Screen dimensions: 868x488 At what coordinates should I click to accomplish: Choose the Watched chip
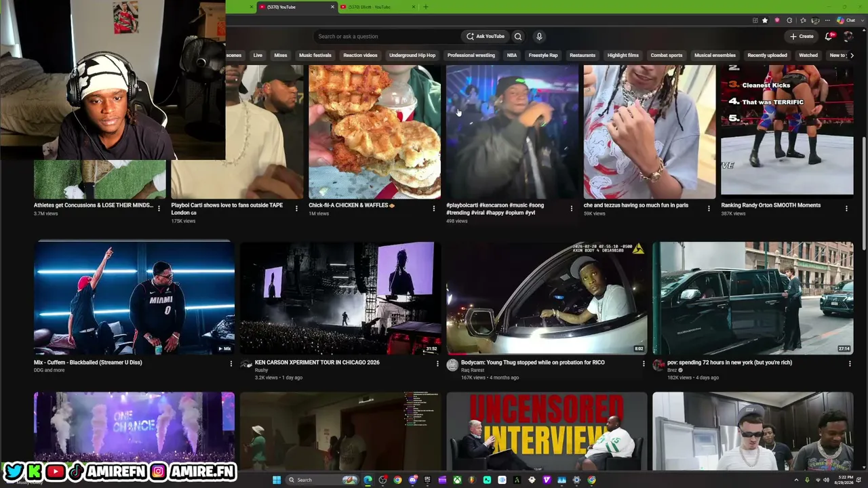[808, 56]
